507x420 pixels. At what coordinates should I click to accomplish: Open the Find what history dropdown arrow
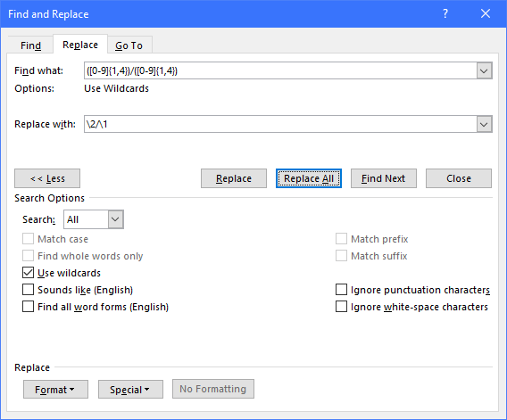point(484,70)
